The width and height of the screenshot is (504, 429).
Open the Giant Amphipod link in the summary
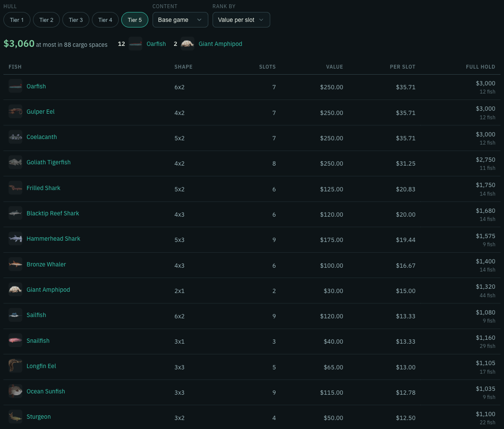(220, 44)
